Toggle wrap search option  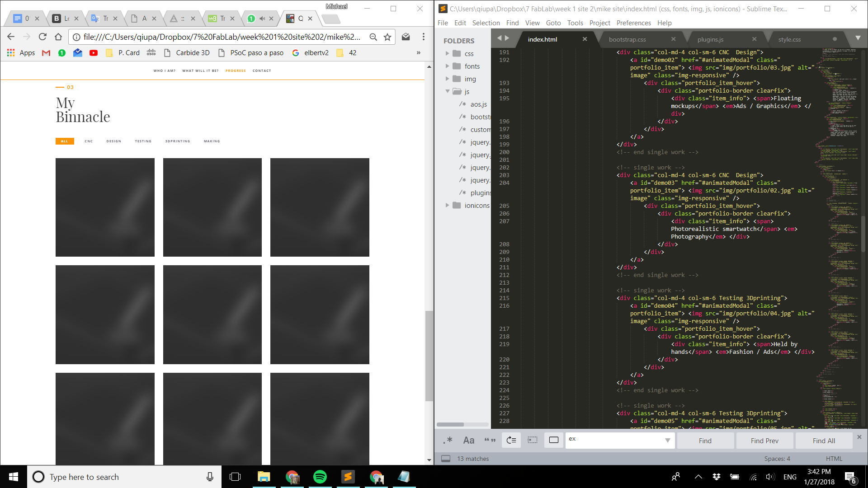[511, 441]
